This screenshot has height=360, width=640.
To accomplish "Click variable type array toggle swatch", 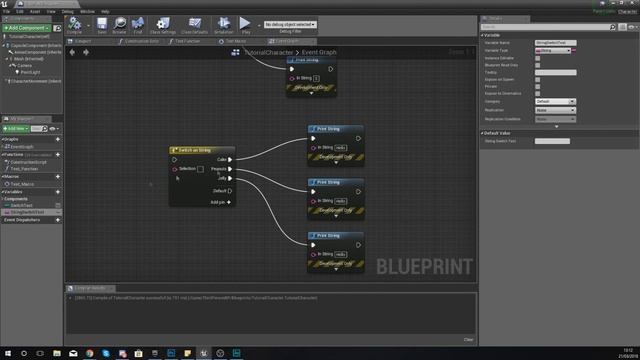I will pyautogui.click(x=574, y=51).
